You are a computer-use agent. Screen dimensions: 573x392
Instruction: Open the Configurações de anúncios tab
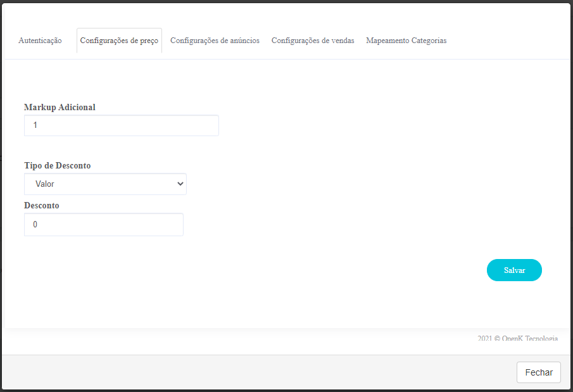[215, 41]
